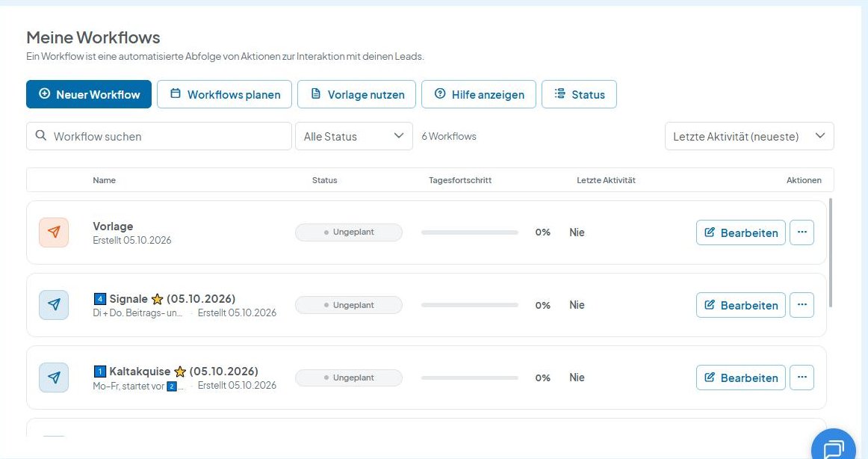Click the number 4 badge before Signale
Viewport: 868px width, 459px height.
click(99, 299)
